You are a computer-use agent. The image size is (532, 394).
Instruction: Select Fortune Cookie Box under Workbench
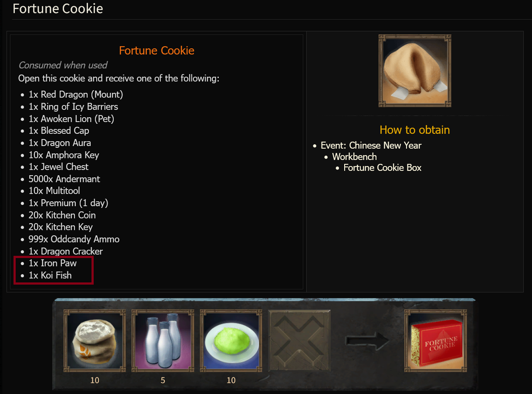pos(383,168)
